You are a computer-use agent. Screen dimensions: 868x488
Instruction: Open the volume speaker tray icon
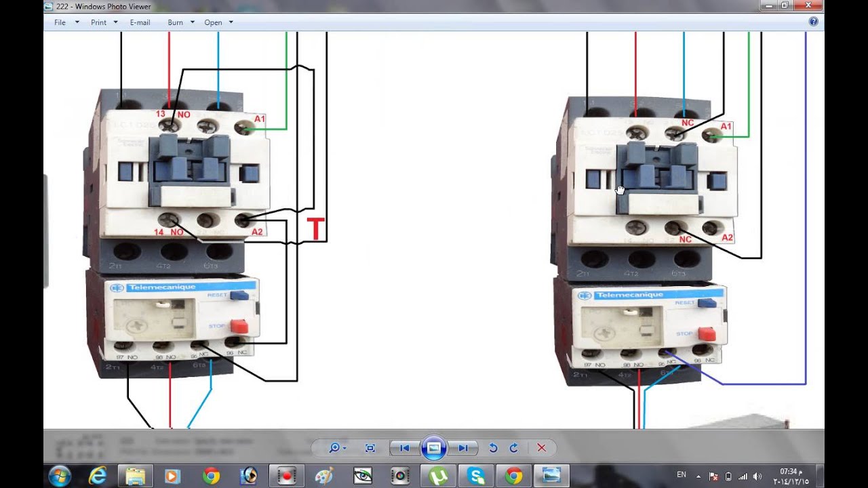tap(757, 476)
